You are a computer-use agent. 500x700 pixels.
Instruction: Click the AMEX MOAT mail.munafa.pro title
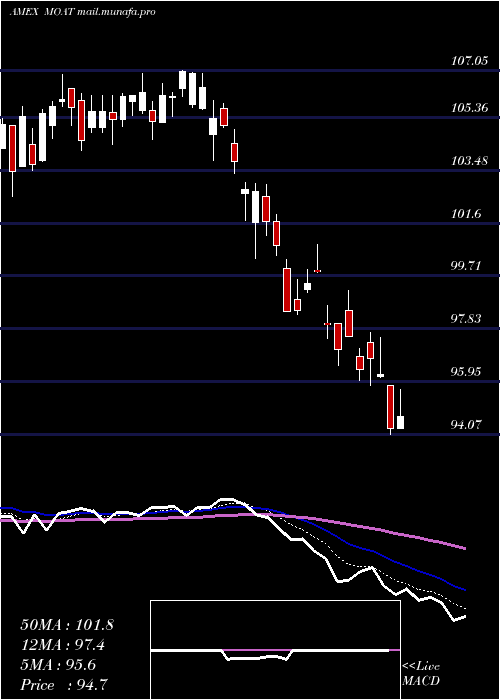click(x=83, y=12)
